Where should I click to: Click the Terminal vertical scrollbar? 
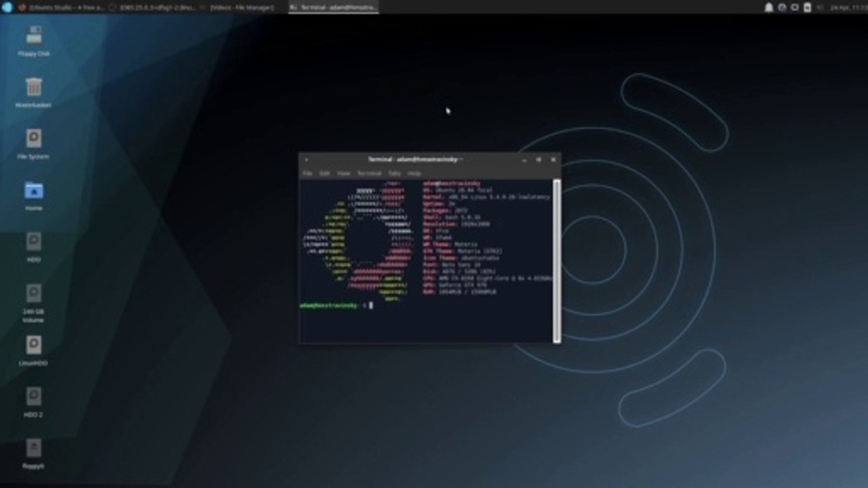click(x=557, y=261)
